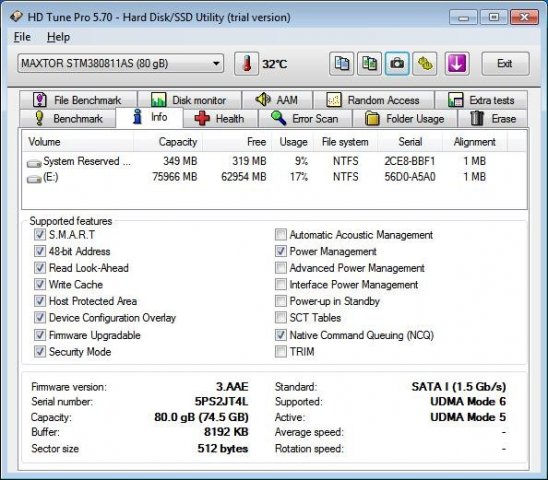Click the HD Tune Pro title bar icon
This screenshot has height=480, width=548.
point(16,16)
